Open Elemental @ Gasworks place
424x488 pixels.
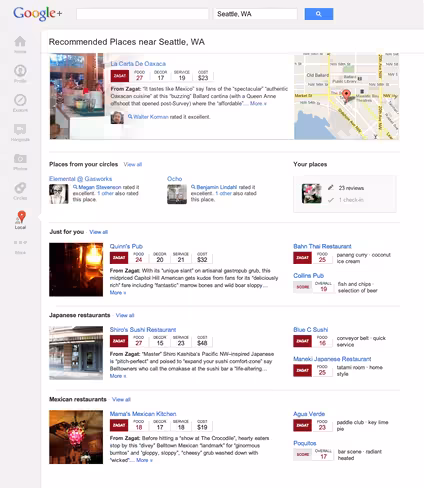(80, 179)
